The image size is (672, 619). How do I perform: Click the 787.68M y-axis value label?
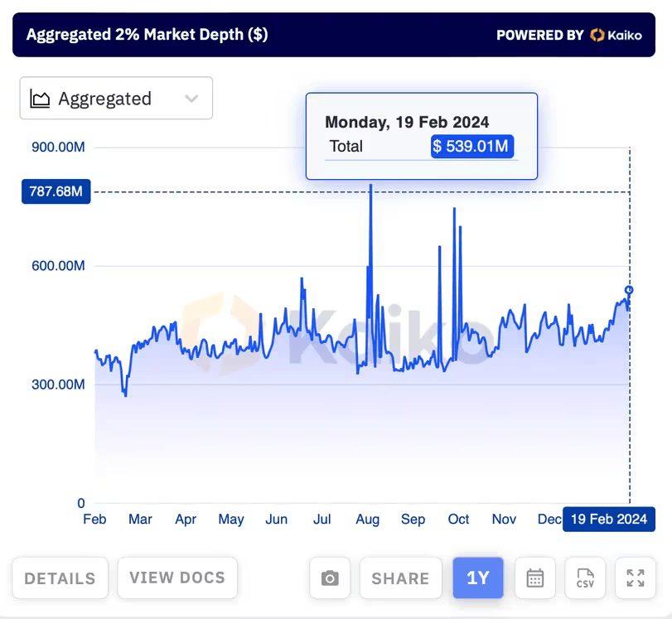pyautogui.click(x=56, y=192)
